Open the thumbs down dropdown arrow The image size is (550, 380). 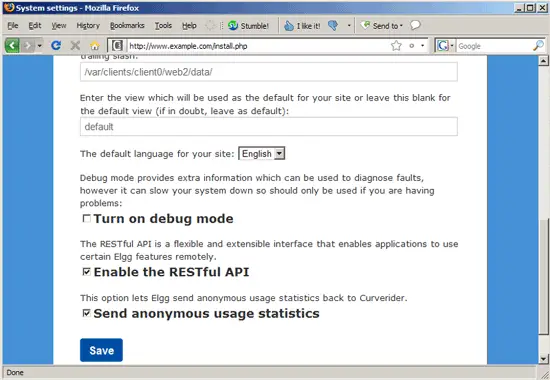pos(349,26)
